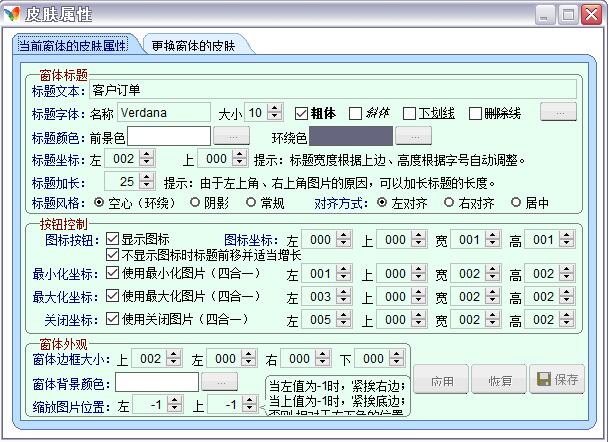Screen dimensions: 609x442
Task: Increase the 标题加长 spinner value
Action: [148, 177]
